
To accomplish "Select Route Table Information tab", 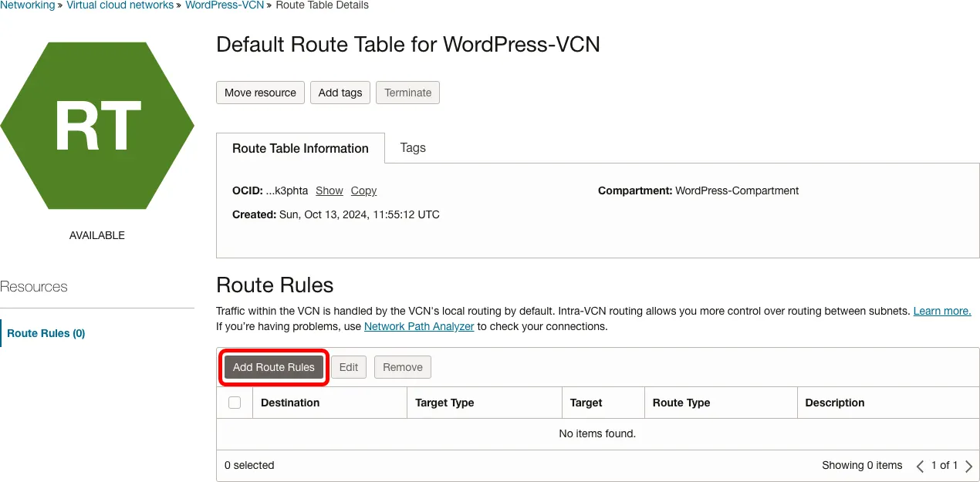I will pyautogui.click(x=300, y=148).
